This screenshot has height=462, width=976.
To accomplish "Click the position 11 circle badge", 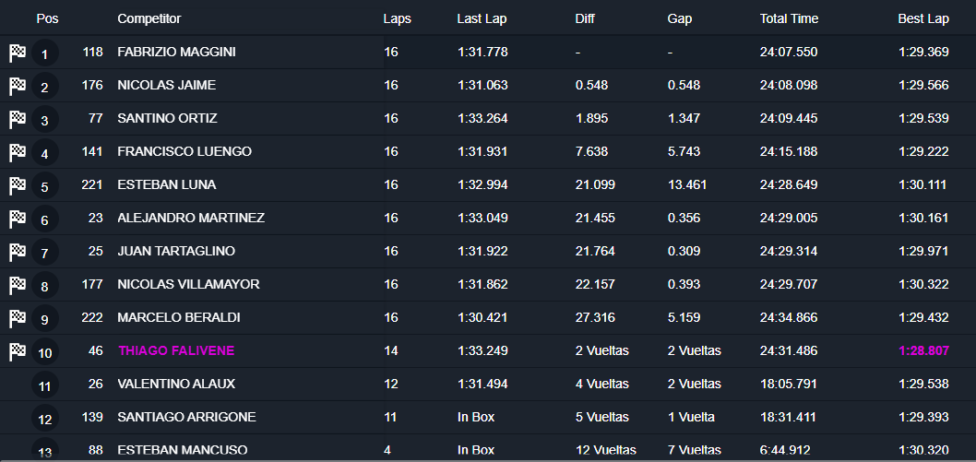I will pos(44,386).
